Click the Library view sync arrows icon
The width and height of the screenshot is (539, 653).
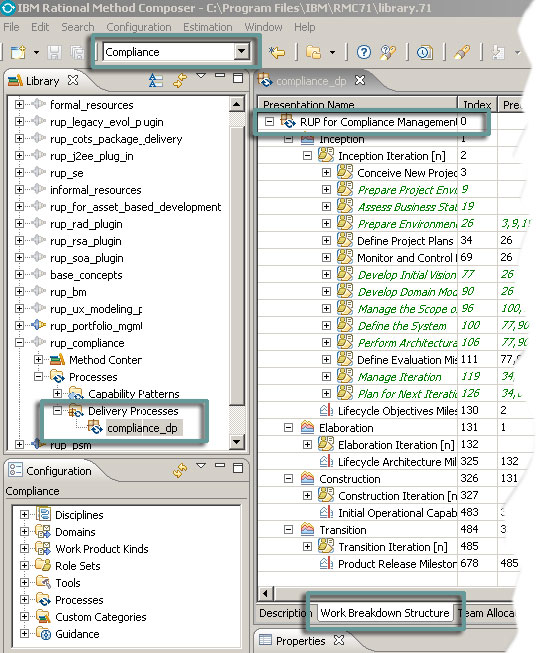point(180,80)
